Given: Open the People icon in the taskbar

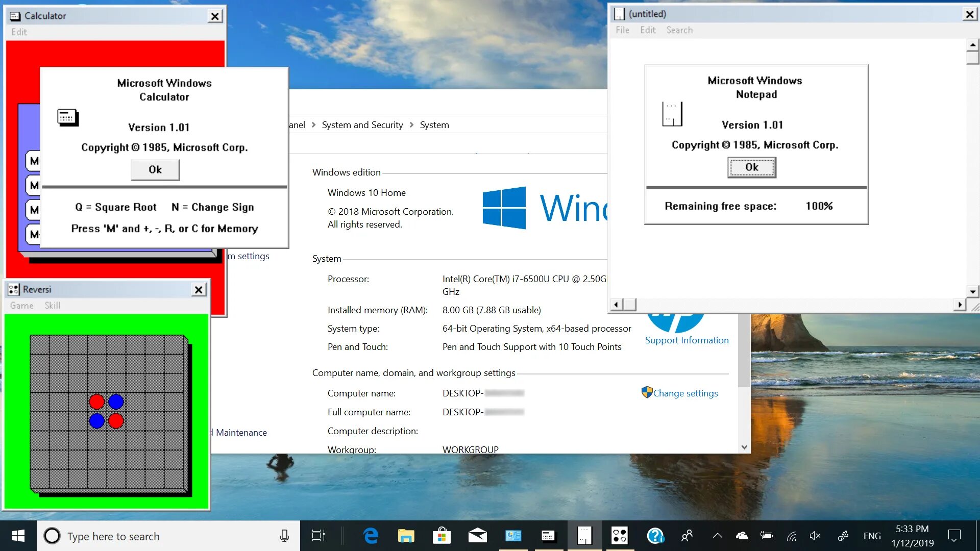Looking at the screenshot, I should (x=687, y=536).
